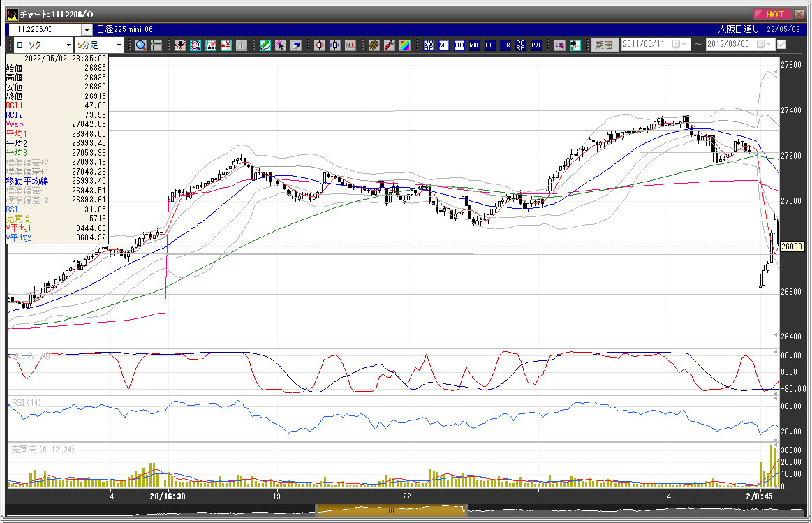Viewport: 812px width, 523px height.
Task: Click the Vwap row in data panel
Action: coord(56,124)
